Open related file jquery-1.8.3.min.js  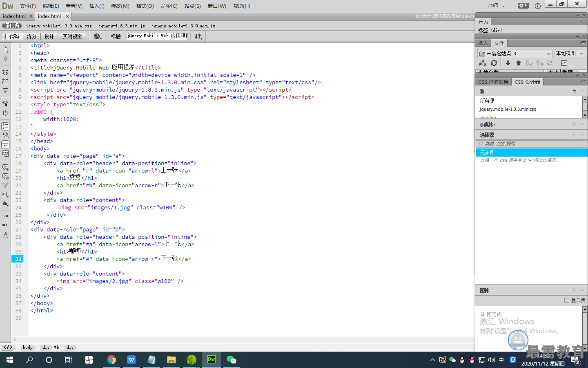[x=122, y=26]
